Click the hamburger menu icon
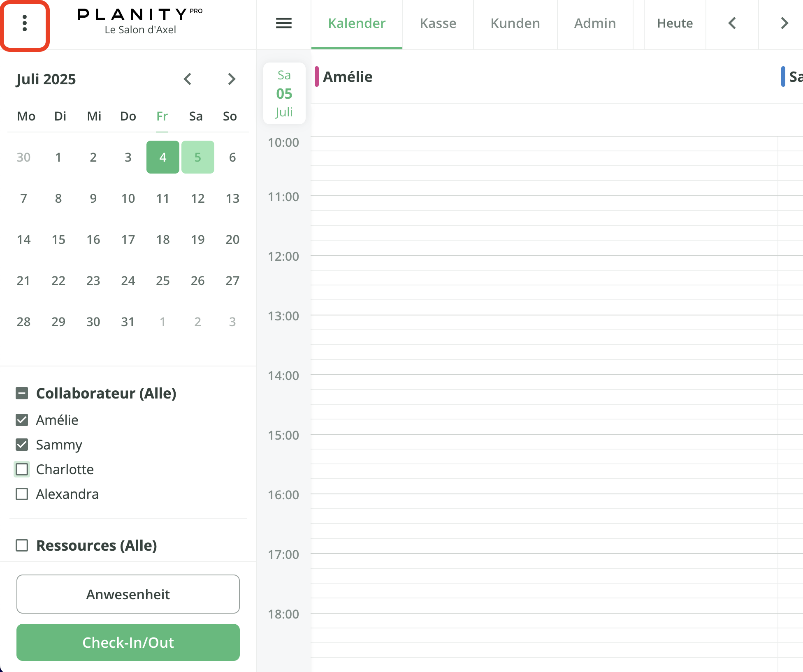Screen dimensions: 803x672 tap(283, 23)
